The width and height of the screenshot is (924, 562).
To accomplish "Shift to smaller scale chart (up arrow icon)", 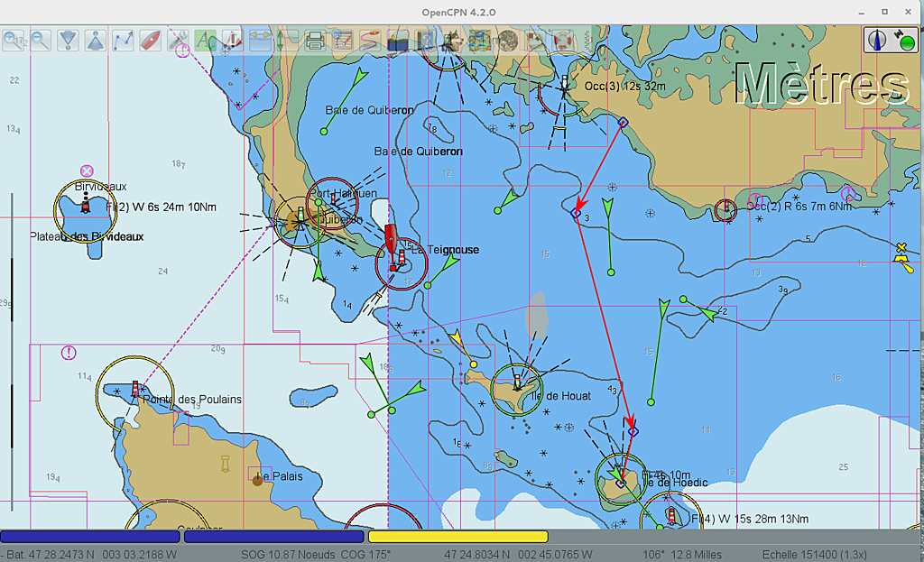I will (96, 41).
